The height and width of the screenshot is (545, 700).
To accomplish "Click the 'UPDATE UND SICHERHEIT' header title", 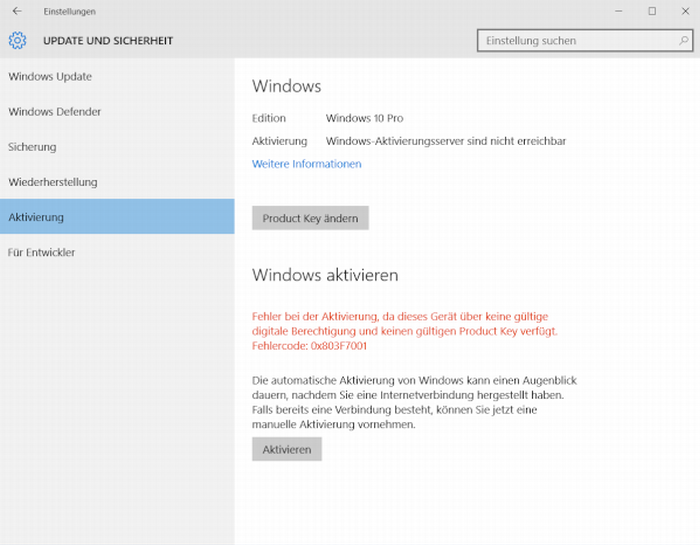I will tap(108, 41).
